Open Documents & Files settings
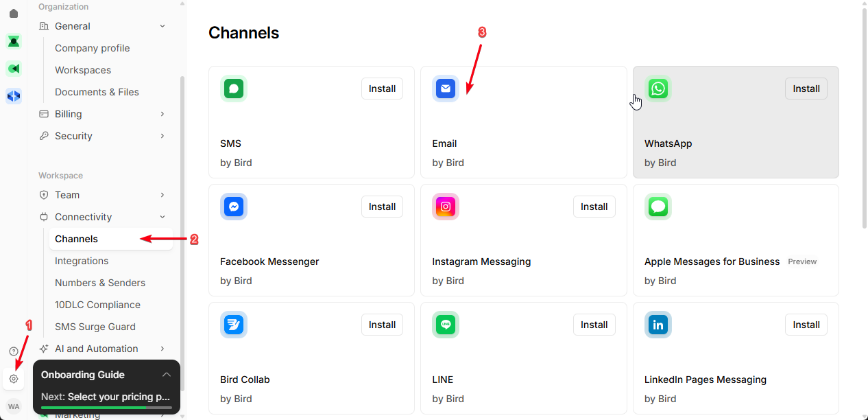 pos(97,92)
